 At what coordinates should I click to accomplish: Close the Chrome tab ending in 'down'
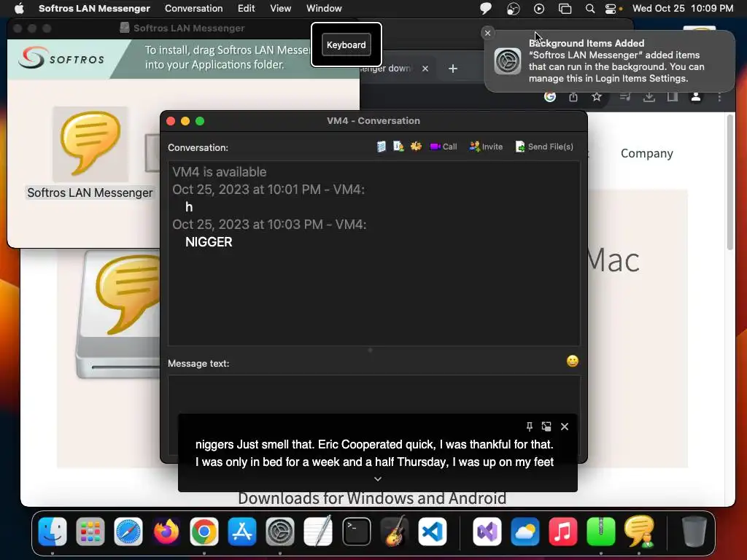pyautogui.click(x=425, y=69)
